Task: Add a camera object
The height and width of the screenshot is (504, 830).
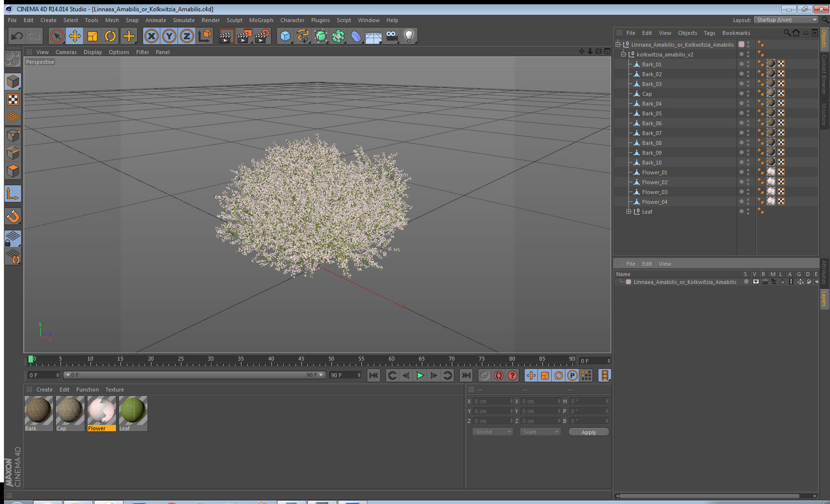Action: 391,36
